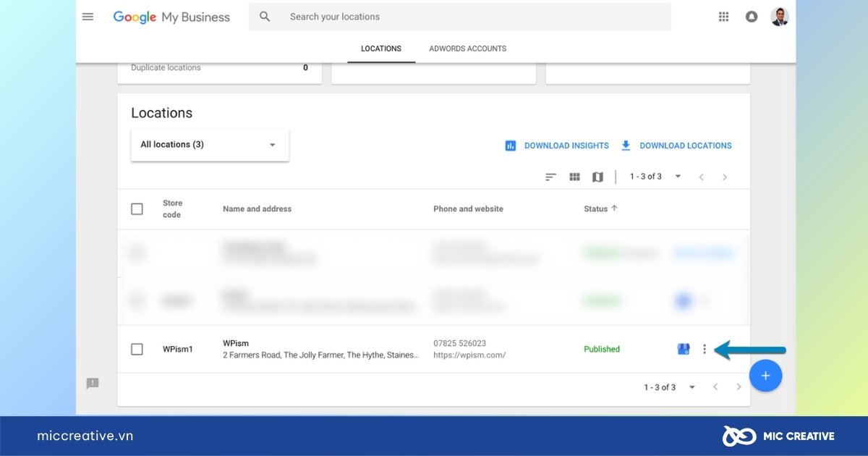Click the Search your locations field
This screenshot has height=456, width=868.
459,17
